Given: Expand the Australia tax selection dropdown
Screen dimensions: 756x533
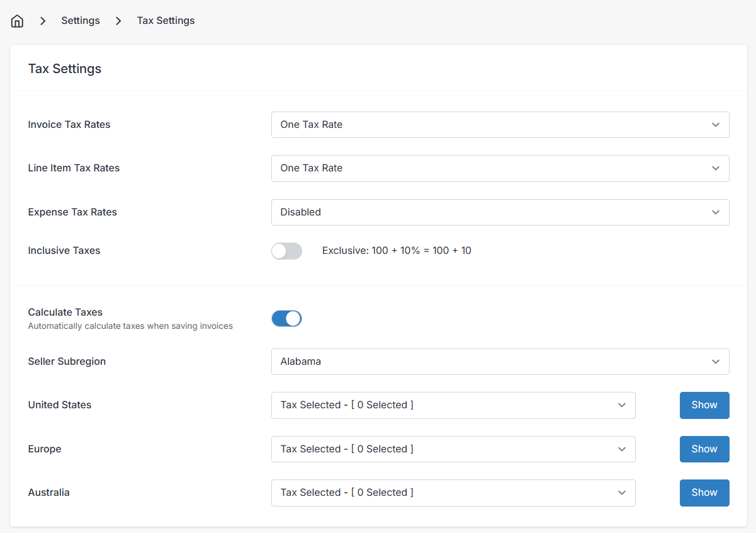Looking at the screenshot, I should point(453,493).
